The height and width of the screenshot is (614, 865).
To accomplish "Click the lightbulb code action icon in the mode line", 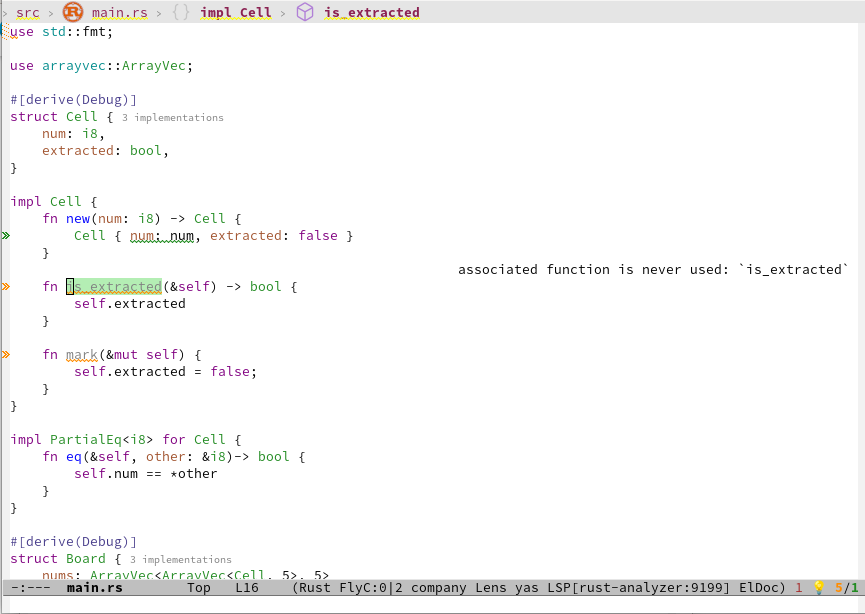I will coord(819,588).
